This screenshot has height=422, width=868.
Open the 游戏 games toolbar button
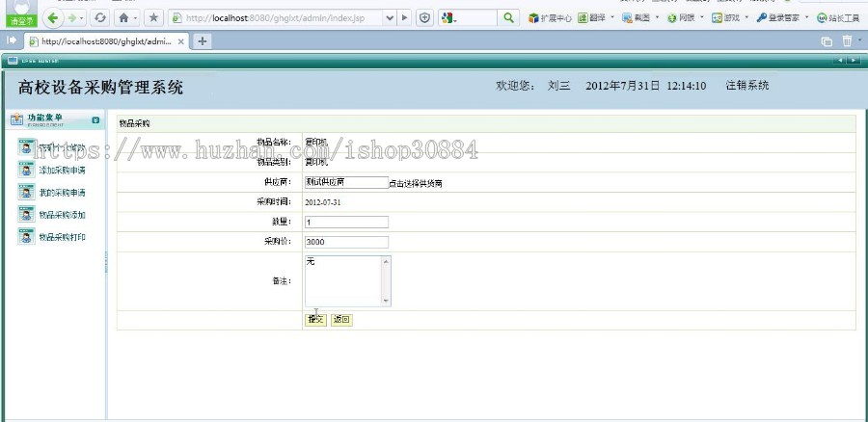point(725,18)
